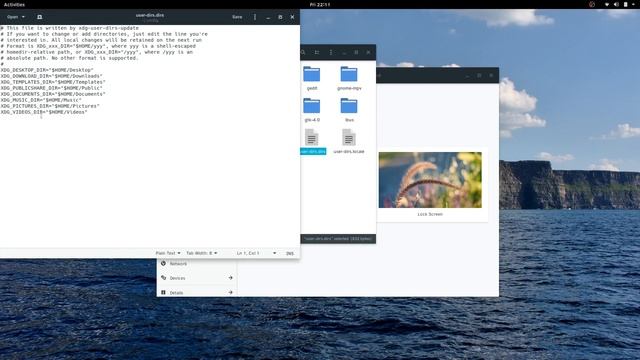Click the search icon in the Files window
The height and width of the screenshot is (360, 640).
[303, 52]
